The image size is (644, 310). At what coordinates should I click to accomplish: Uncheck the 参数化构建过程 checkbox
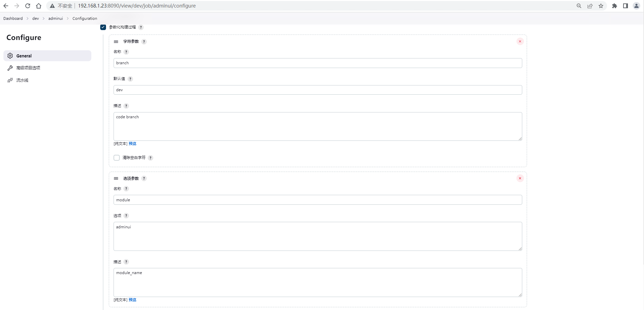click(x=103, y=27)
